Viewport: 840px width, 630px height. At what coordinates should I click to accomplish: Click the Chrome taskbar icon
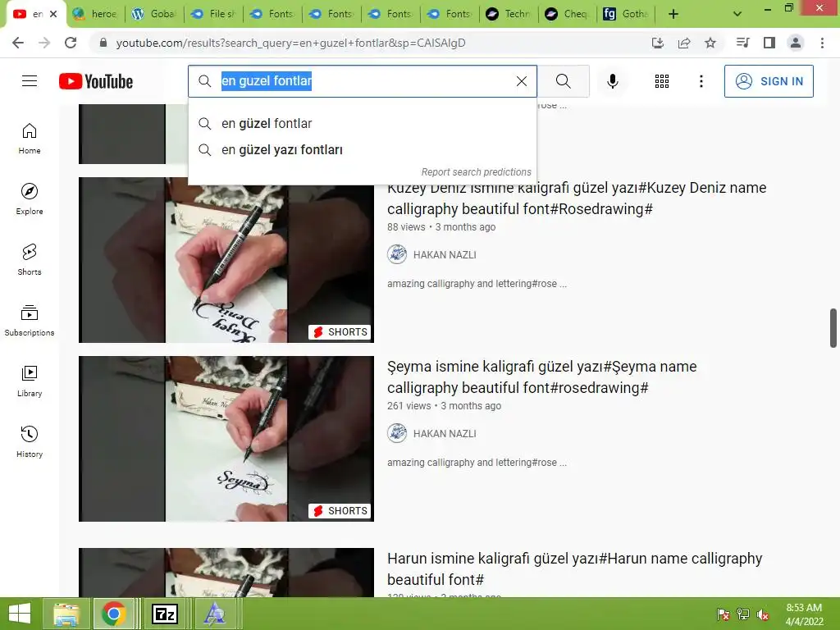(x=113, y=614)
